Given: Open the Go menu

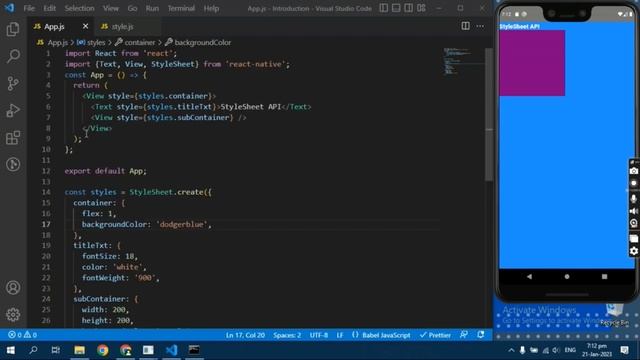Looking at the screenshot, I should (132, 8).
